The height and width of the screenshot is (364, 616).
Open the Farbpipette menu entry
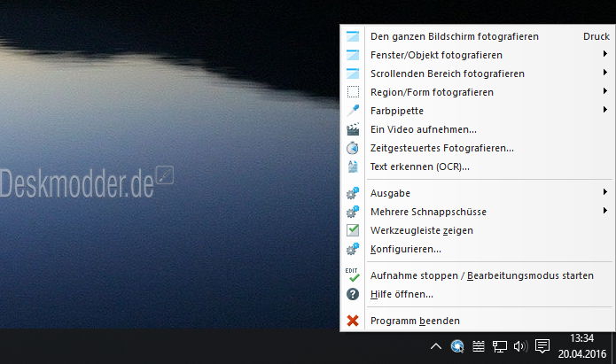click(x=477, y=111)
